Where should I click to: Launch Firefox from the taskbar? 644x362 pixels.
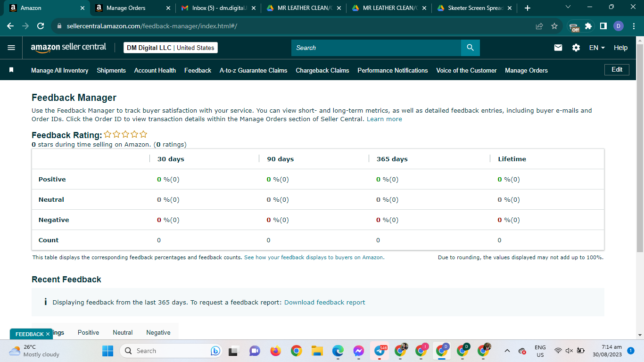pyautogui.click(x=275, y=351)
